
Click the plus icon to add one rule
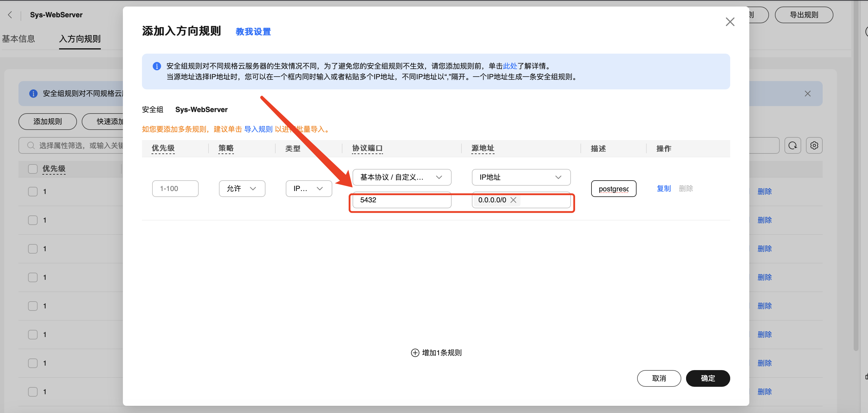click(x=415, y=353)
